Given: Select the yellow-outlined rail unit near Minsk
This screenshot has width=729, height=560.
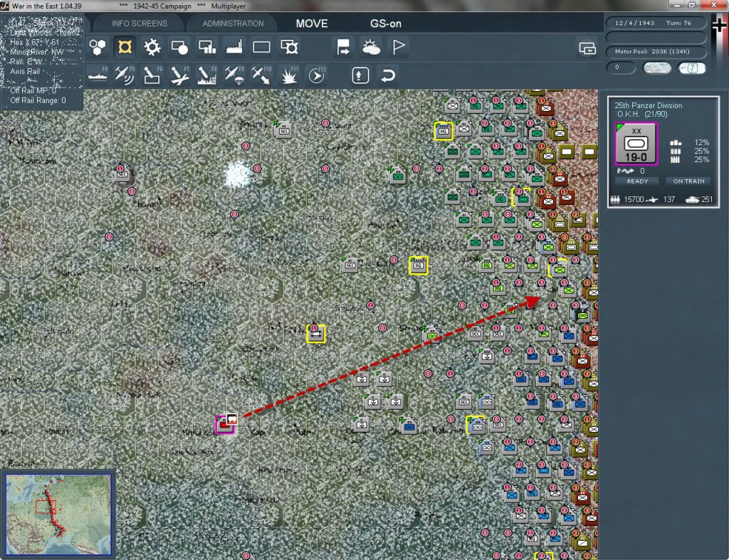Looking at the screenshot, I should (x=315, y=333).
